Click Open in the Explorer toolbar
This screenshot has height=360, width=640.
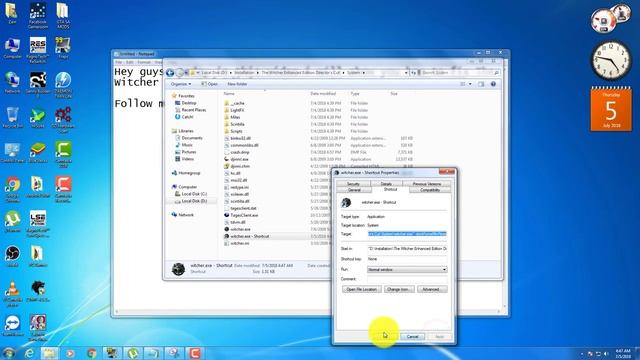pos(209,84)
